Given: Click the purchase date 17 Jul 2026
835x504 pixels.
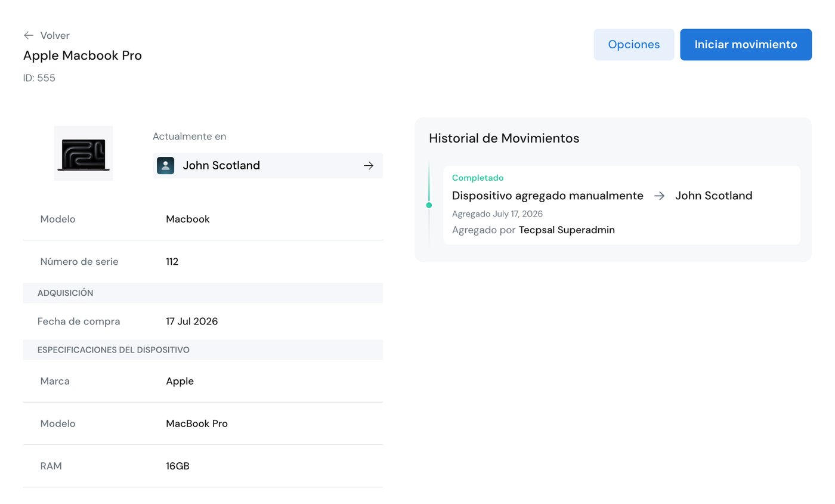Looking at the screenshot, I should coord(192,321).
